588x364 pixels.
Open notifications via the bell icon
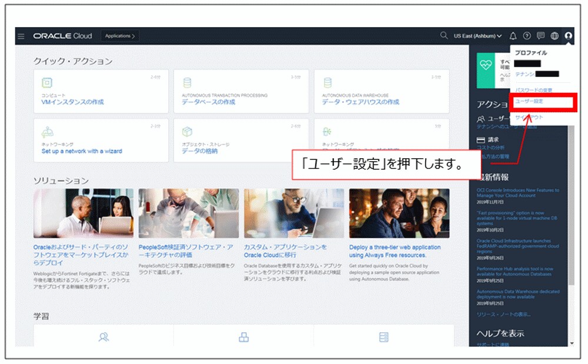pos(513,36)
